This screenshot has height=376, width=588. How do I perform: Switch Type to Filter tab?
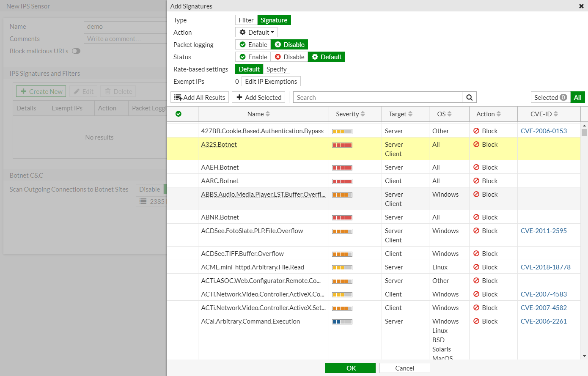click(246, 20)
